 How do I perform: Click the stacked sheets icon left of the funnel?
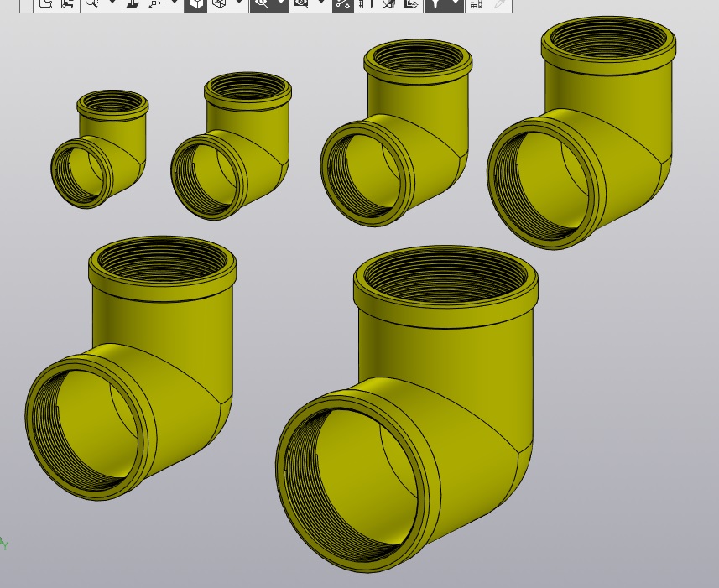coord(411,4)
